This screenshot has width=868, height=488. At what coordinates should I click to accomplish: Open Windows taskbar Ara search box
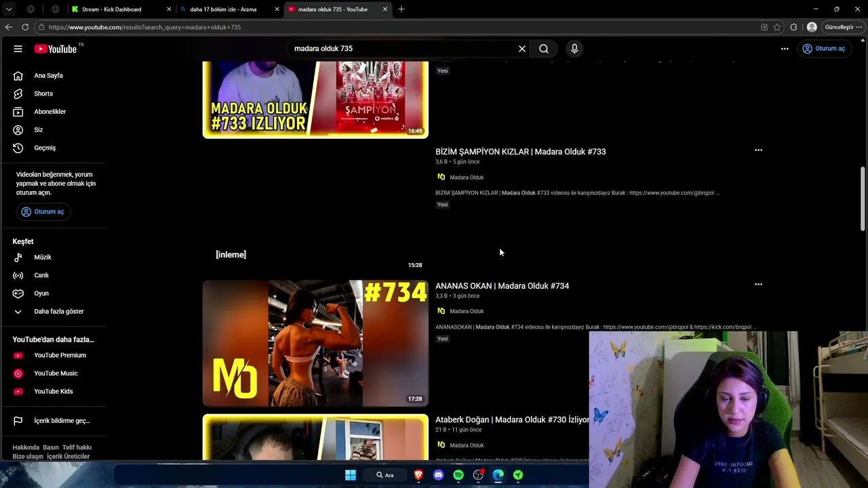coord(384,475)
